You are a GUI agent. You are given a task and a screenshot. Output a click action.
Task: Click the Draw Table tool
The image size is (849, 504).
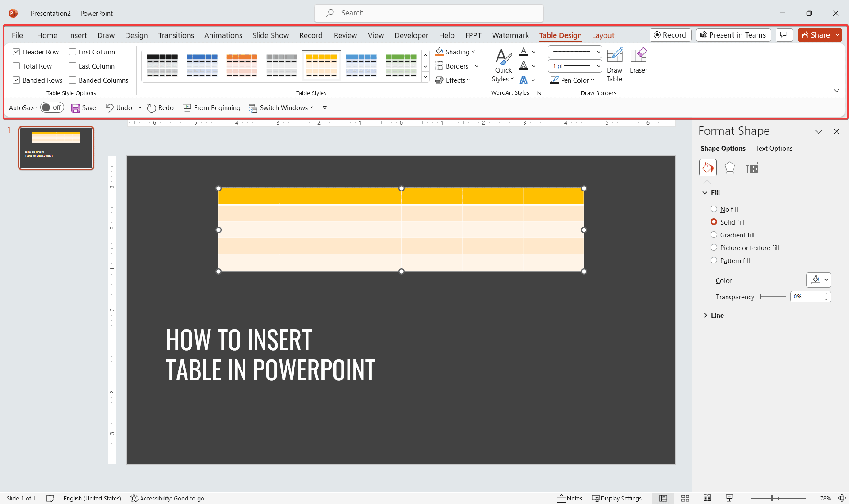point(614,64)
